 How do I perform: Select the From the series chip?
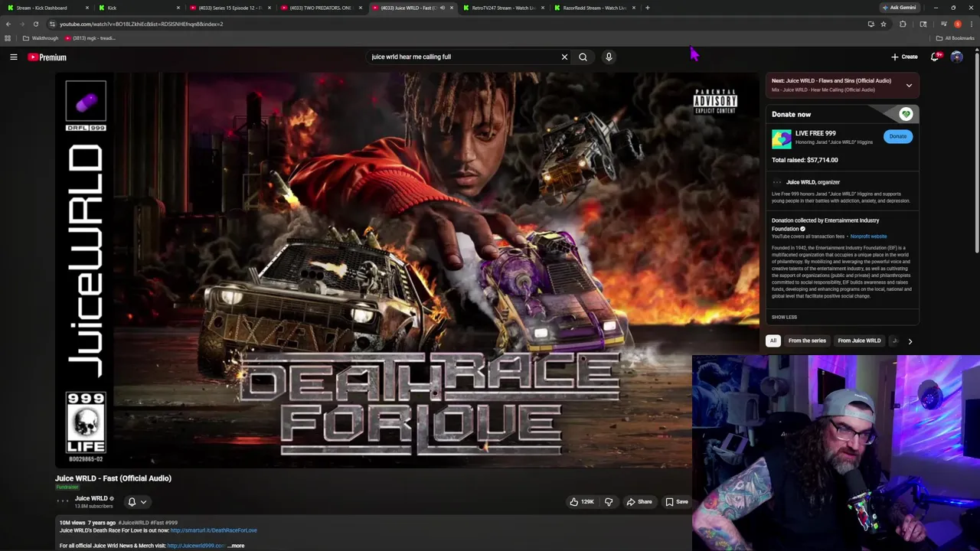point(807,341)
